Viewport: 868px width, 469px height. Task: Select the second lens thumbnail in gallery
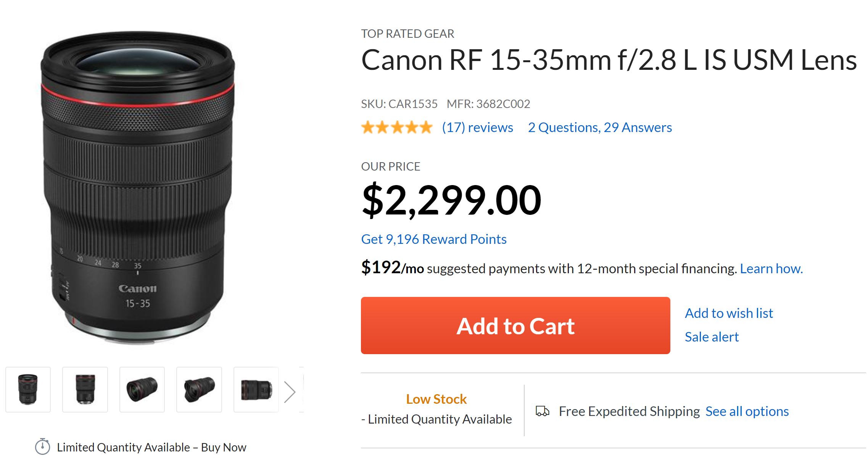(x=85, y=390)
